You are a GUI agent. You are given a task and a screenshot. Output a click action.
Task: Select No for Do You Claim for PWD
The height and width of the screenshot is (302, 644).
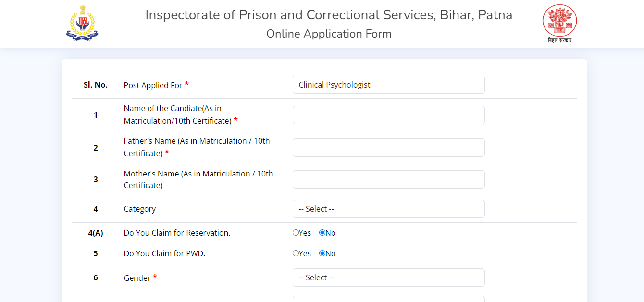[322, 253]
